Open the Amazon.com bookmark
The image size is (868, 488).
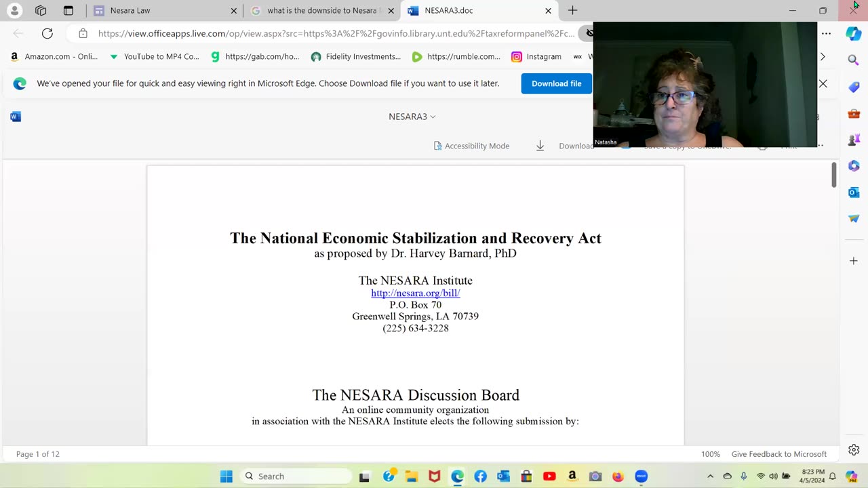54,56
